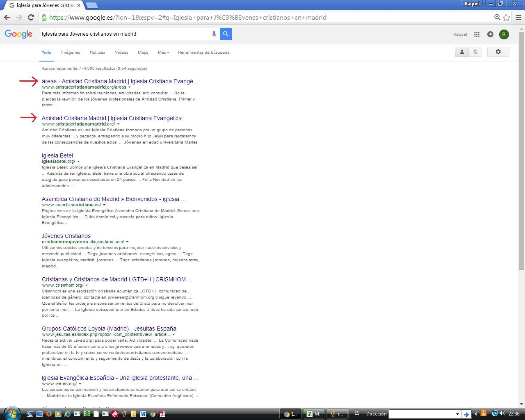Launch Chrome from the quick launch
The image size is (525, 420).
pos(153,414)
